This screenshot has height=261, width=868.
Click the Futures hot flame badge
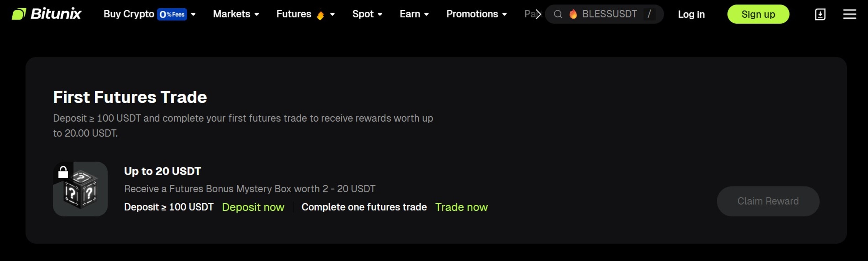(x=320, y=15)
